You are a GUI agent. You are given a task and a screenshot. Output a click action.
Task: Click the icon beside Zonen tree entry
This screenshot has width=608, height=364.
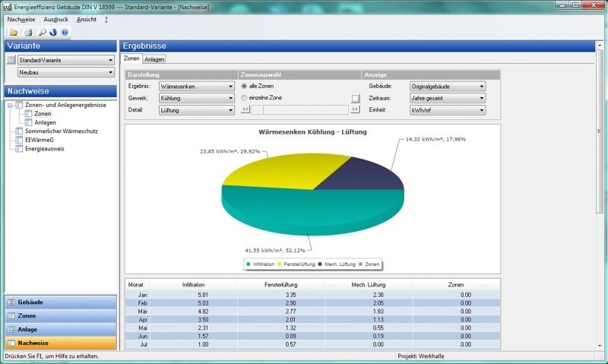28,113
